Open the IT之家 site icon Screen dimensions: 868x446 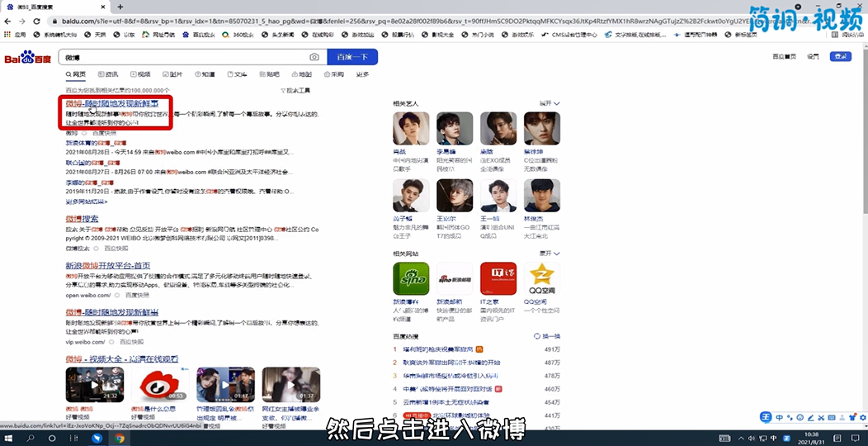pyautogui.click(x=498, y=278)
